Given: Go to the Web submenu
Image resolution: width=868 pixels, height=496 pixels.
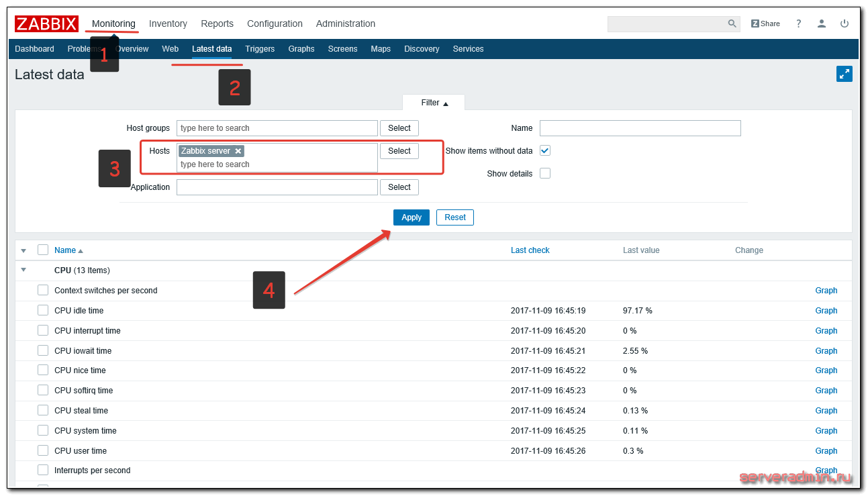Looking at the screenshot, I should [171, 49].
